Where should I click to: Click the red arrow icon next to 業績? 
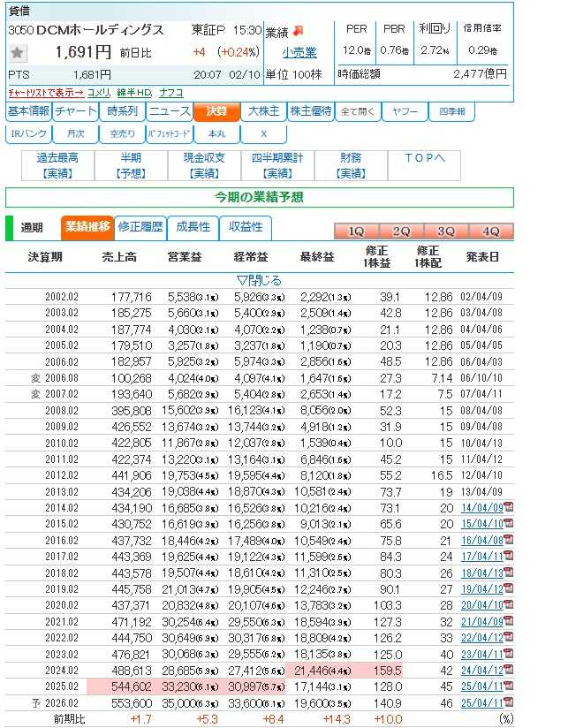(299, 31)
